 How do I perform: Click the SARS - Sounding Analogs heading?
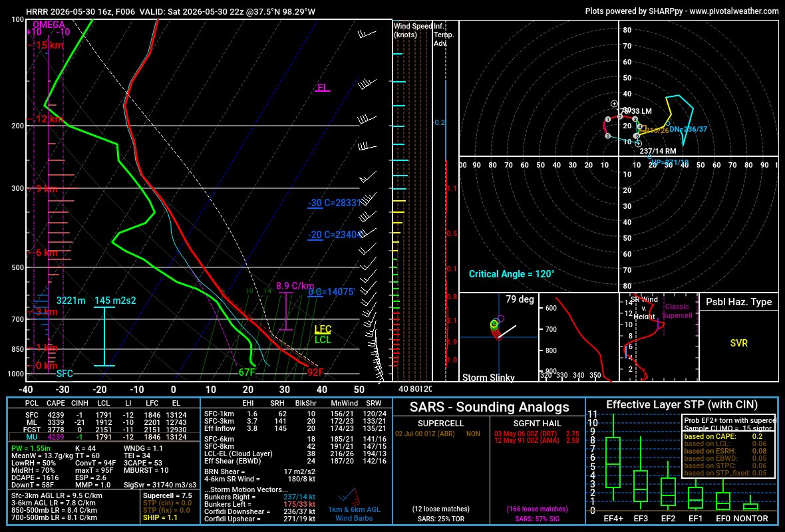coord(489,407)
